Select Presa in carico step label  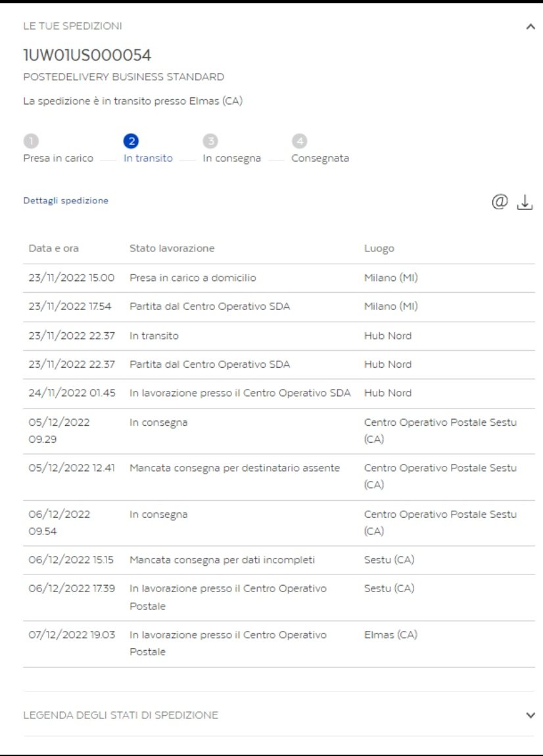[59, 158]
